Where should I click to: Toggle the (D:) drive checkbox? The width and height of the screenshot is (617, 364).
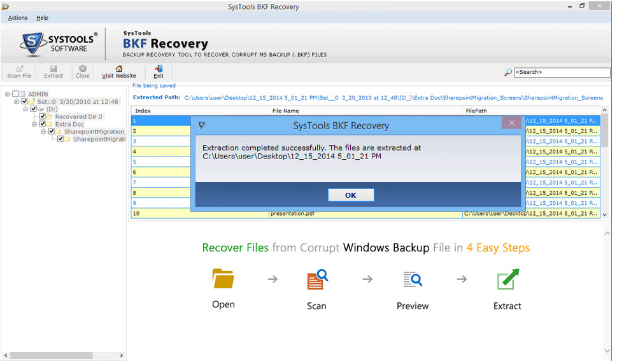pos(34,109)
